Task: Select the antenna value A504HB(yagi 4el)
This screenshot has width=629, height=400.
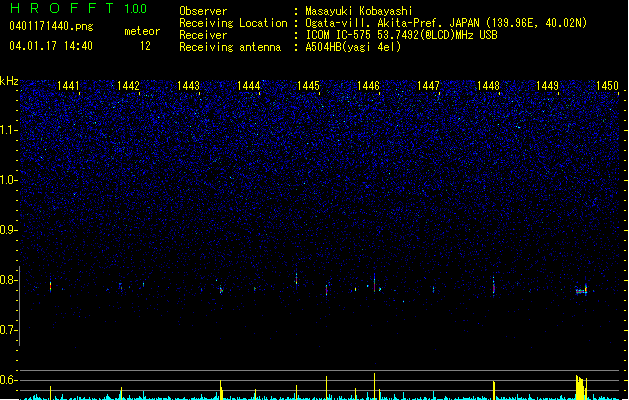Action: (353, 47)
